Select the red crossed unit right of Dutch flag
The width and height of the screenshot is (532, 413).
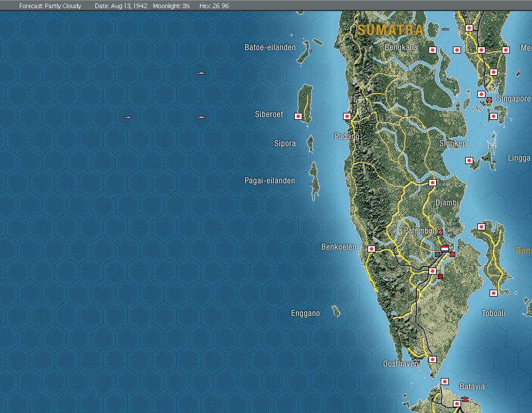(452, 254)
